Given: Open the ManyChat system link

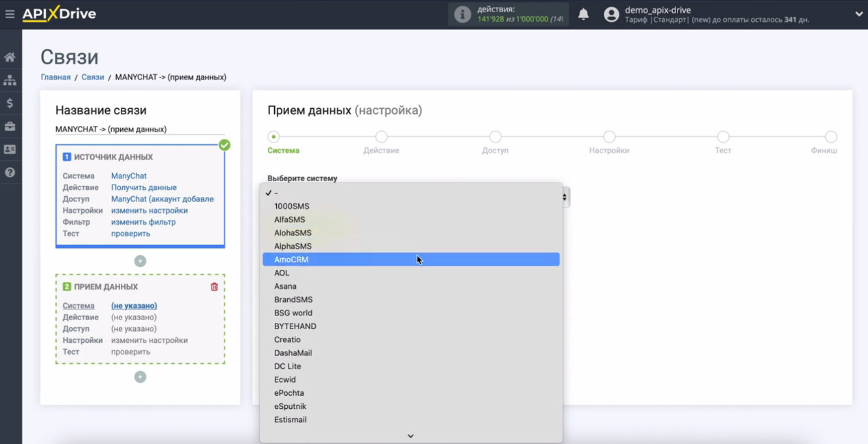Looking at the screenshot, I should pyautogui.click(x=129, y=176).
